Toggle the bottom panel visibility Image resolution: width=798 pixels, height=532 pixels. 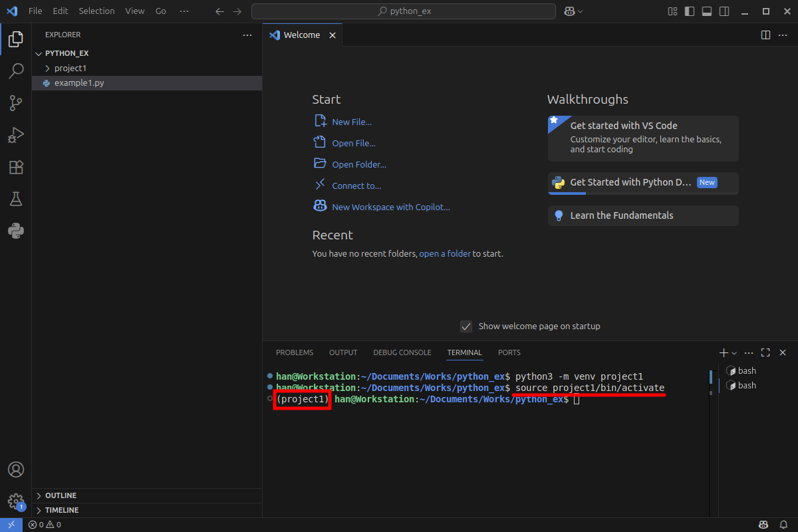[x=707, y=11]
